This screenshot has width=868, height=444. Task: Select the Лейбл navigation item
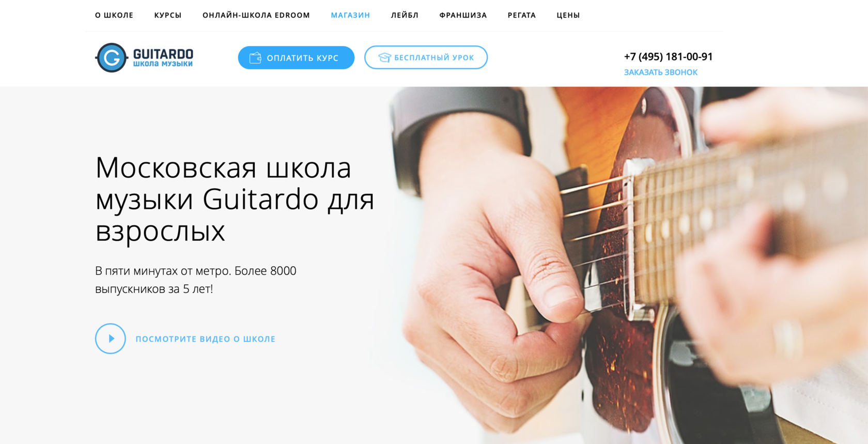405,15
